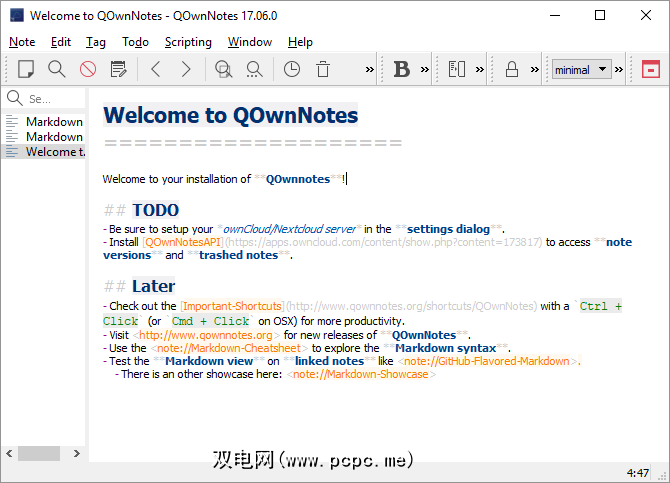The image size is (670, 483).
Task: Open trash bin icon in toolbar
Action: point(323,69)
